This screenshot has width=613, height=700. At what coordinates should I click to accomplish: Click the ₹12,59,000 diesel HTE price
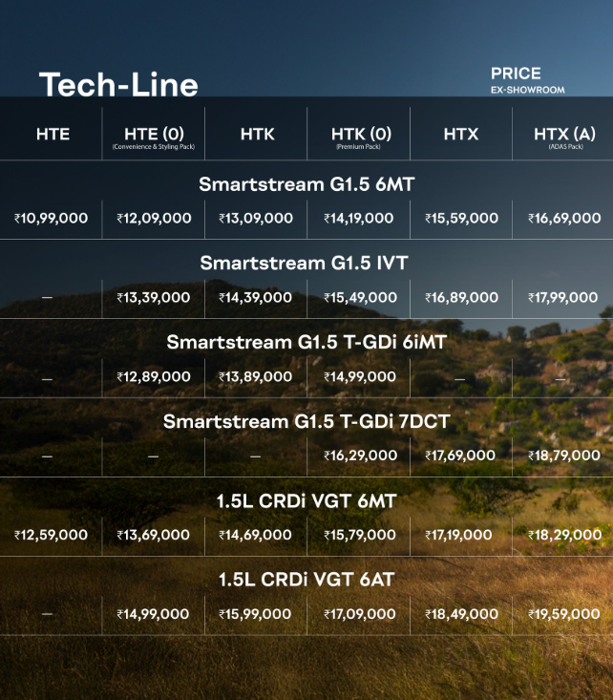coord(52,536)
